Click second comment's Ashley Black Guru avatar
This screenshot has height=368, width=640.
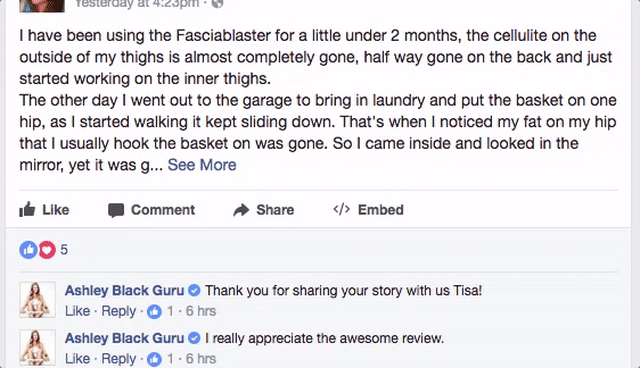(38, 347)
